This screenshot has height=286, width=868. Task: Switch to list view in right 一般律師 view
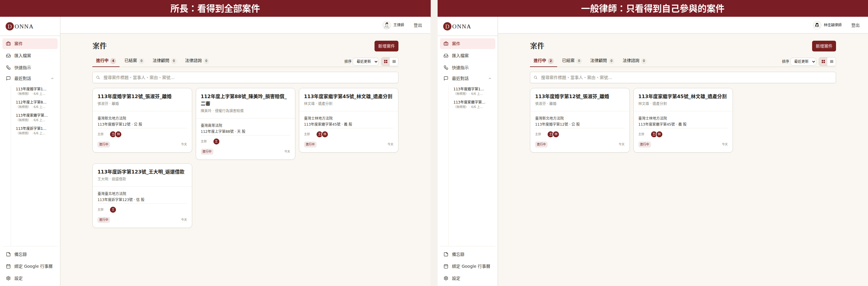pos(832,61)
